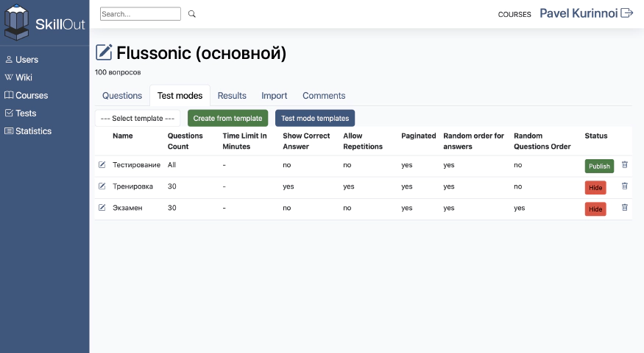This screenshot has height=353, width=644.
Task: Open the Select template dropdown
Action: (x=138, y=118)
